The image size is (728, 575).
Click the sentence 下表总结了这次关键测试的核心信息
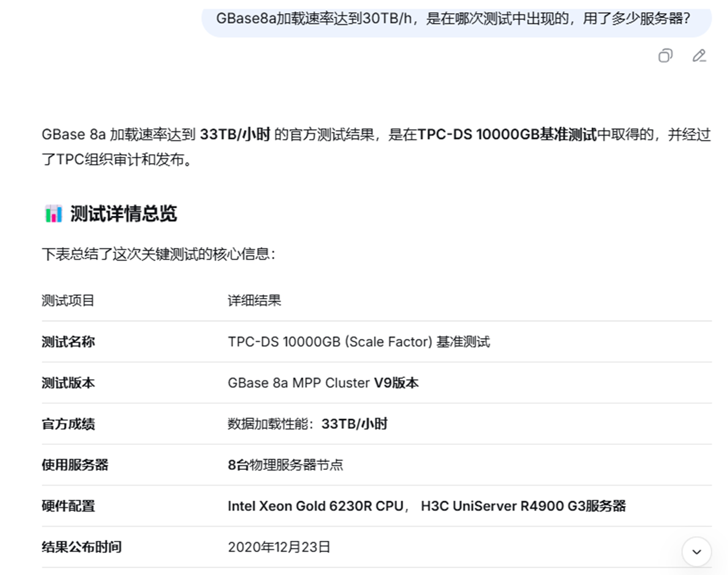(159, 254)
